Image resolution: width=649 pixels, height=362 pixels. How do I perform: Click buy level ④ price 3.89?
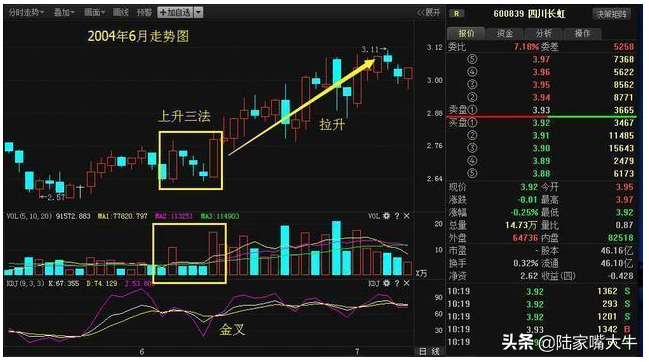click(541, 161)
